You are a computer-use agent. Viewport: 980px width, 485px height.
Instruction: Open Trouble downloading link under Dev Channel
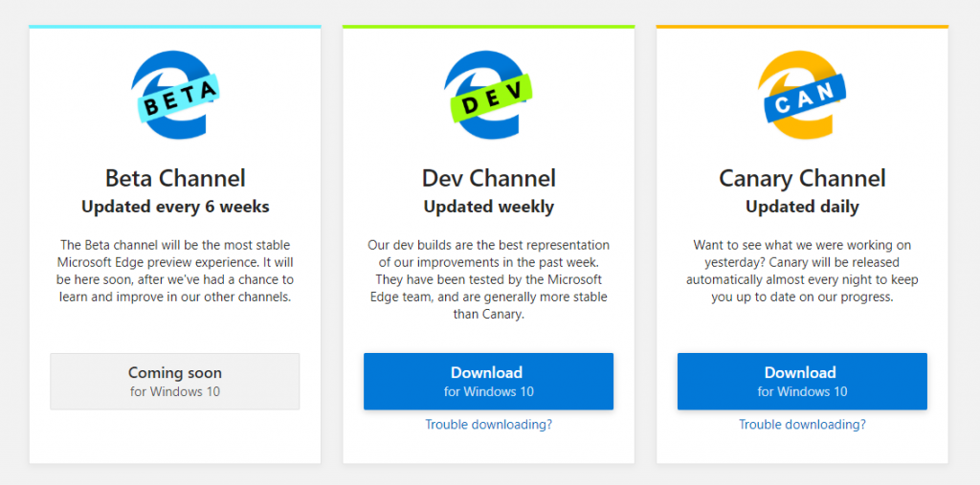(489, 425)
